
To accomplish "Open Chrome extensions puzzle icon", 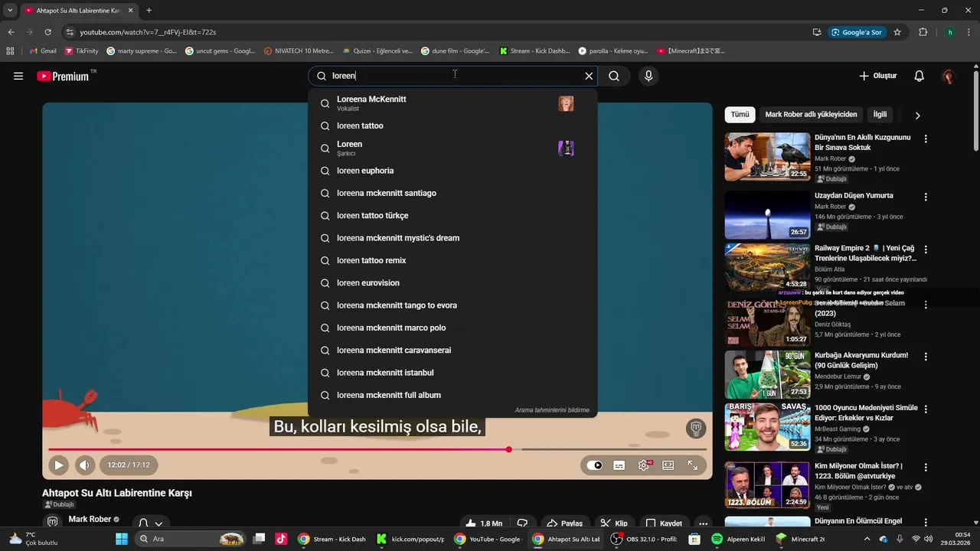I will 923,32.
